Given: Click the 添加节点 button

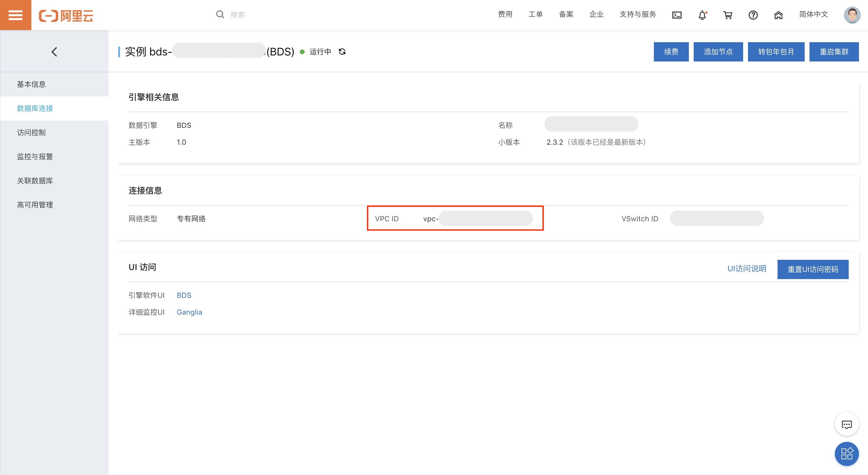Looking at the screenshot, I should [x=718, y=52].
